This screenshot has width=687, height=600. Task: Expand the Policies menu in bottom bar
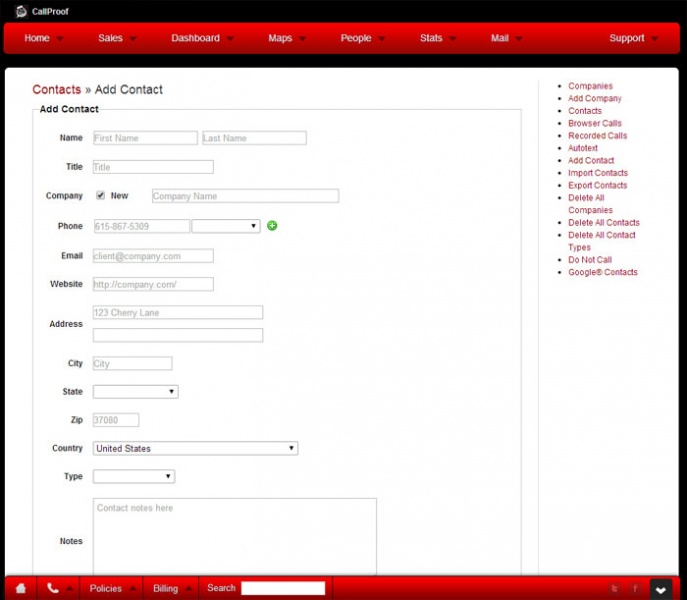[x=113, y=589]
